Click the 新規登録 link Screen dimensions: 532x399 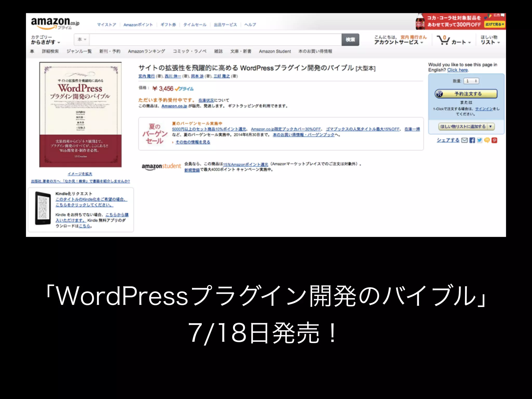point(192,170)
